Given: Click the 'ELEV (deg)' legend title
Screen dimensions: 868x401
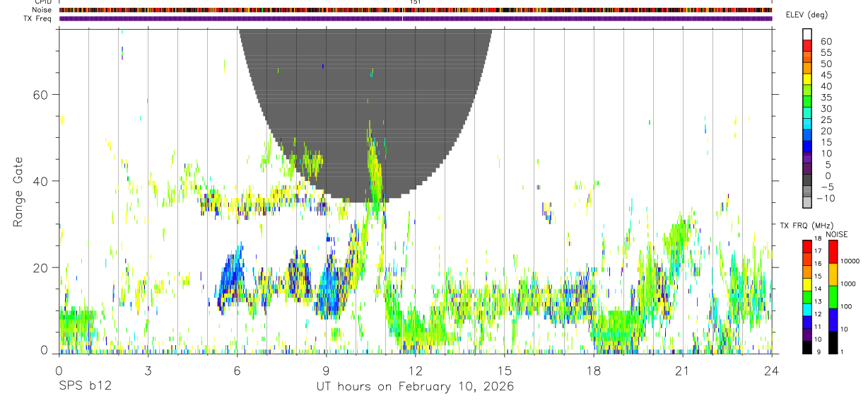Looking at the screenshot, I should click(807, 16).
